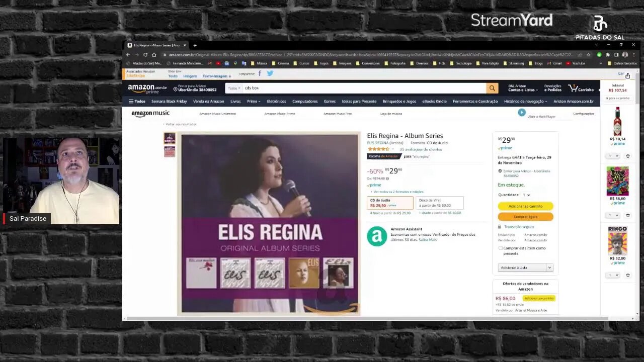644x362 pixels.
Task: Delete the Tabasco bottle cart item
Action: 627,156
